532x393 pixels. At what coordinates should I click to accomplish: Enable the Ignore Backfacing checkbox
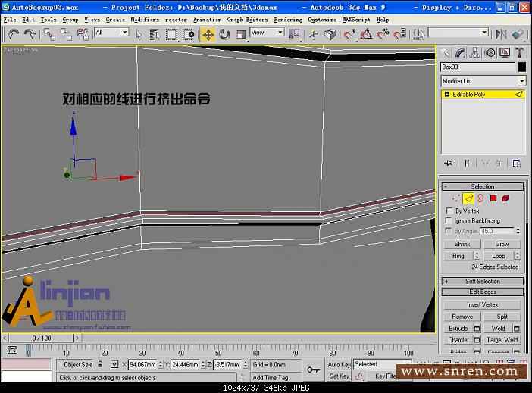[449, 221]
